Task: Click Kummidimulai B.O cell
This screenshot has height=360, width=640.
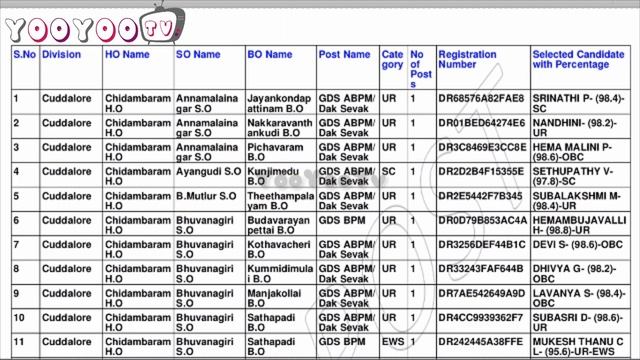Action: (x=280, y=273)
